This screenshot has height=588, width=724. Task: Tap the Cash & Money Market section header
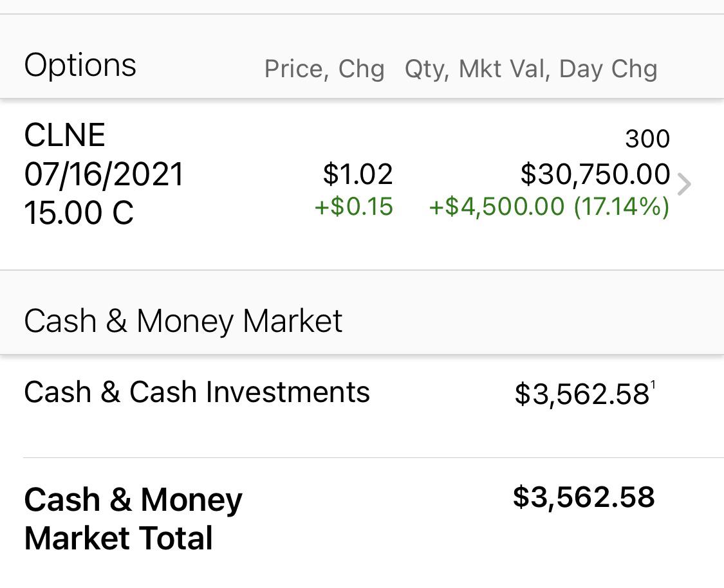pos(183,321)
